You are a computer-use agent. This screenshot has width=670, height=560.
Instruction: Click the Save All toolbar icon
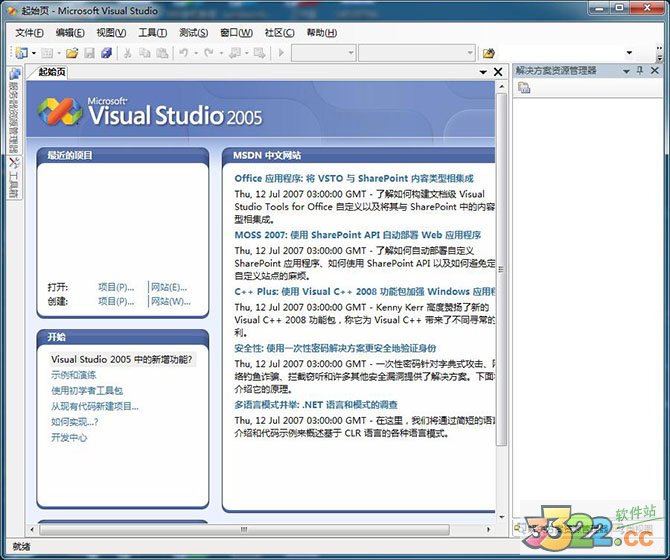point(106,53)
